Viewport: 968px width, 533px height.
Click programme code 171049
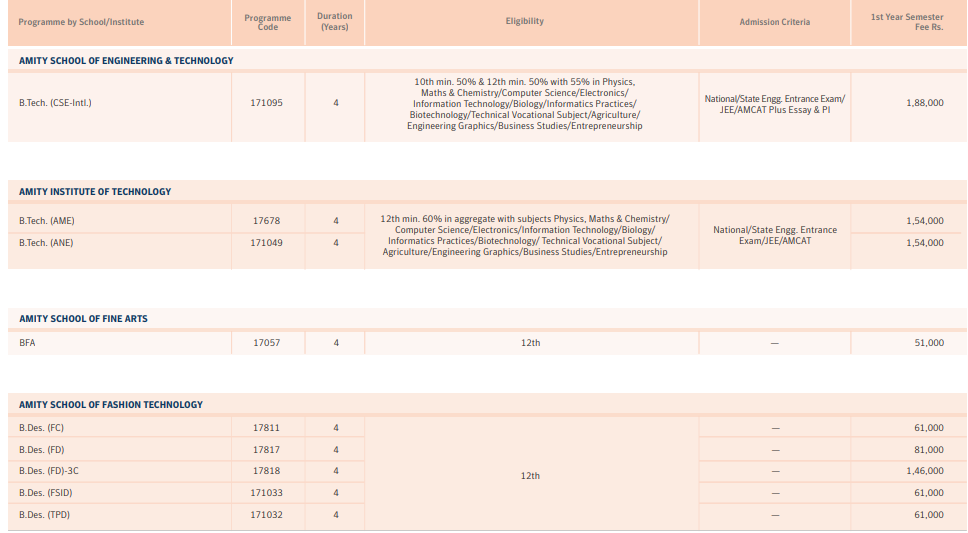pyautogui.click(x=267, y=243)
